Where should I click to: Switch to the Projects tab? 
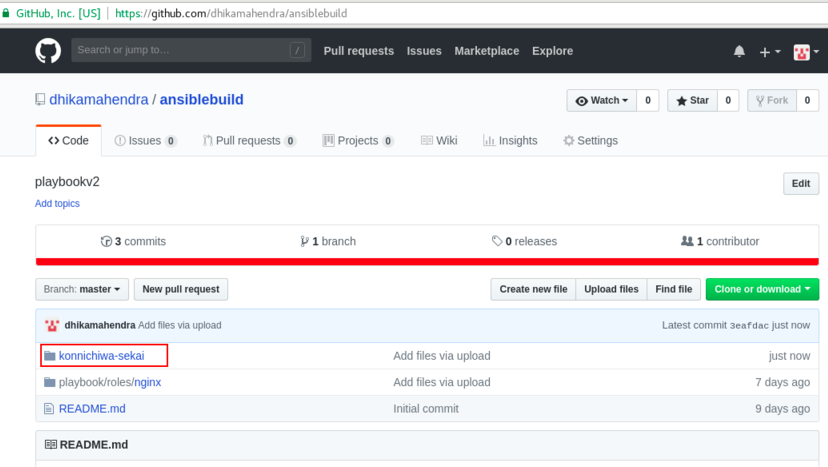point(358,141)
